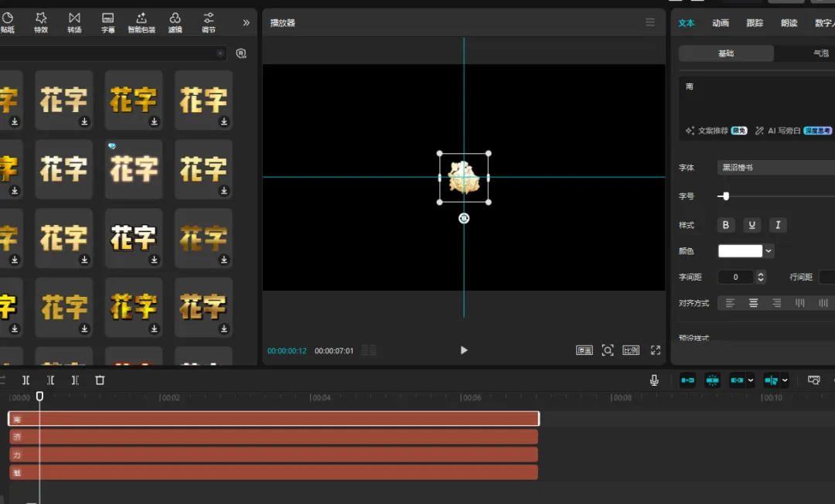Image resolution: width=835 pixels, height=504 pixels.
Task: Trim clip right of the playhead
Action: (x=75, y=380)
